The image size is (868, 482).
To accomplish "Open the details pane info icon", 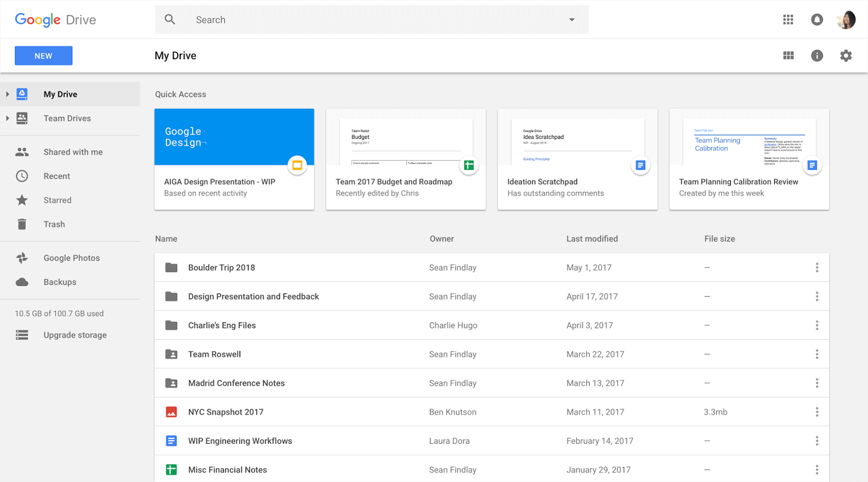I will pyautogui.click(x=817, y=55).
